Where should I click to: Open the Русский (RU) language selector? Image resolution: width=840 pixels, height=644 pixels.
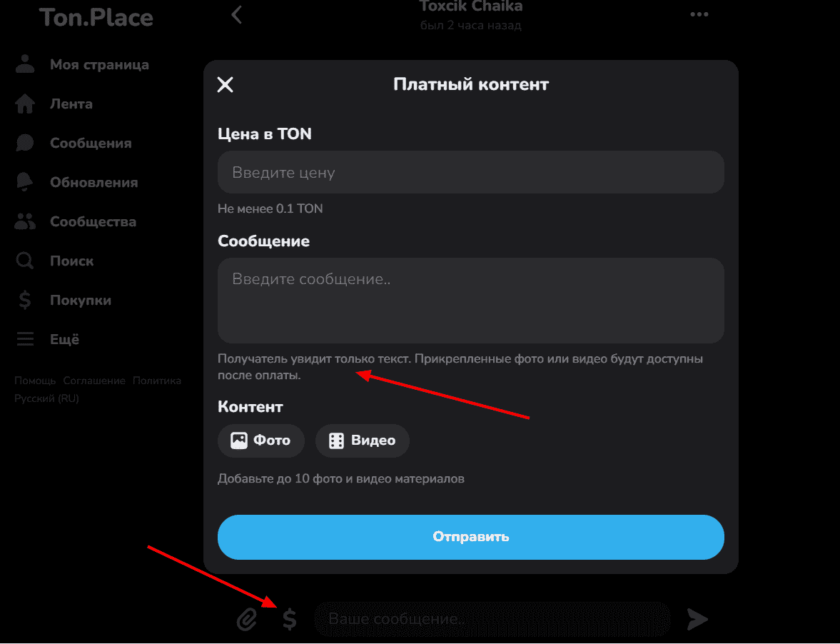(x=46, y=398)
